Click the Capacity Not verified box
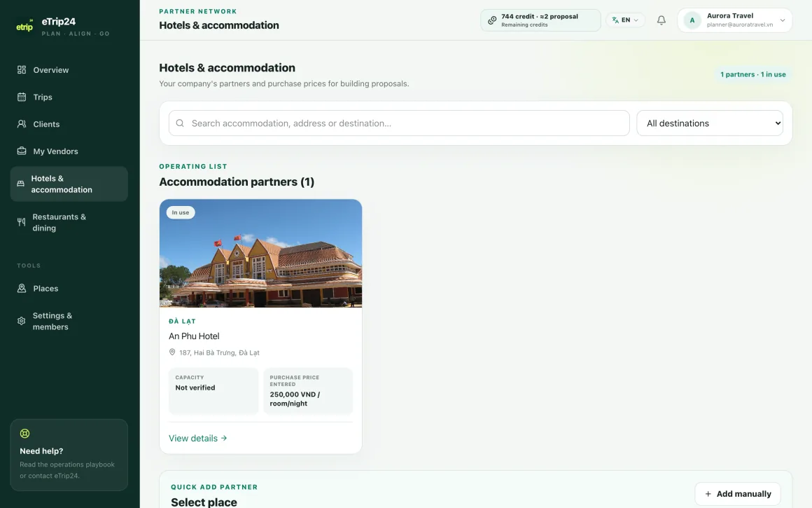The width and height of the screenshot is (812, 508). [213, 391]
